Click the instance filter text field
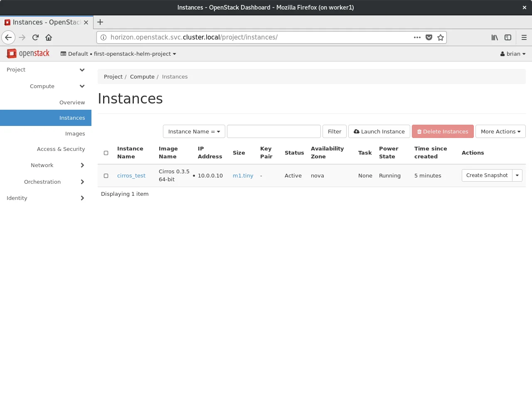 tap(273, 131)
